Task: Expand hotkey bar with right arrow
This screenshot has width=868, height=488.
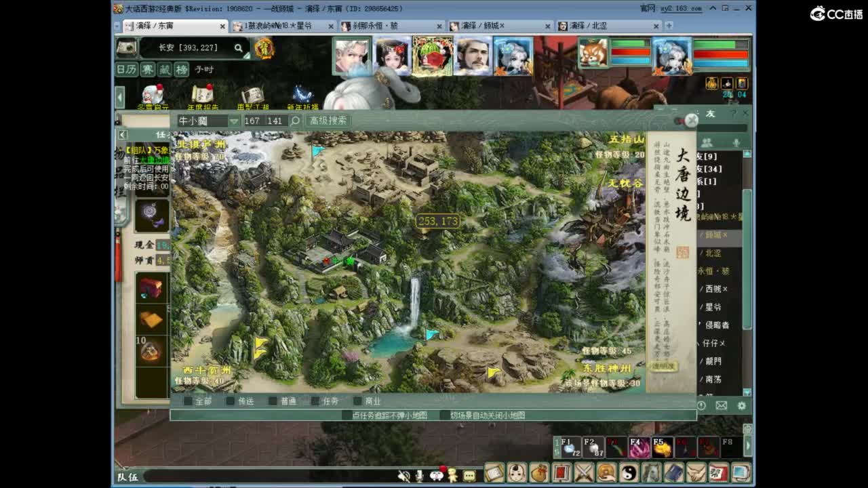Action: click(x=748, y=447)
